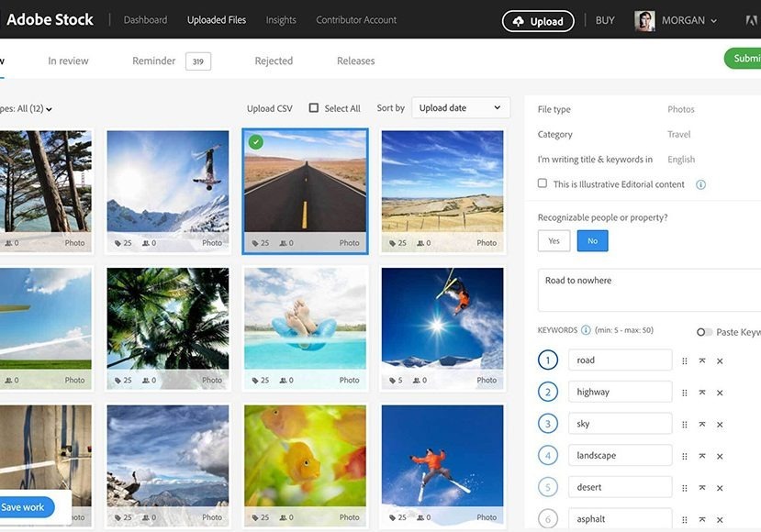The height and width of the screenshot is (532, 761).
Task: Click the Adobe logo icon in header
Action: [752, 20]
